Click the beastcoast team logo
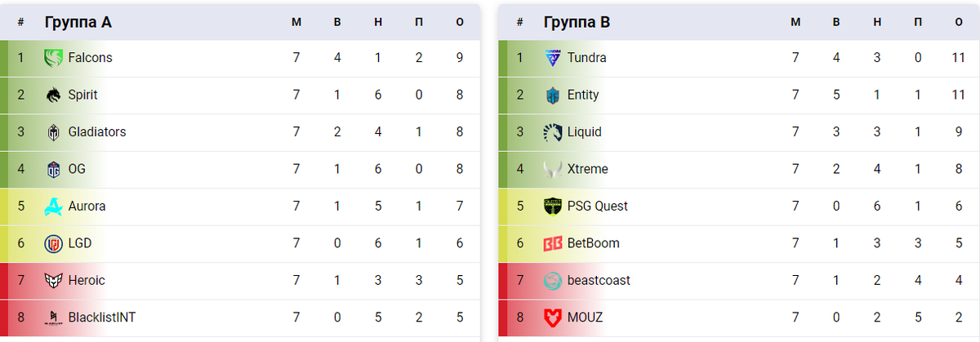Viewport: 980px width, 342px height. click(x=553, y=280)
